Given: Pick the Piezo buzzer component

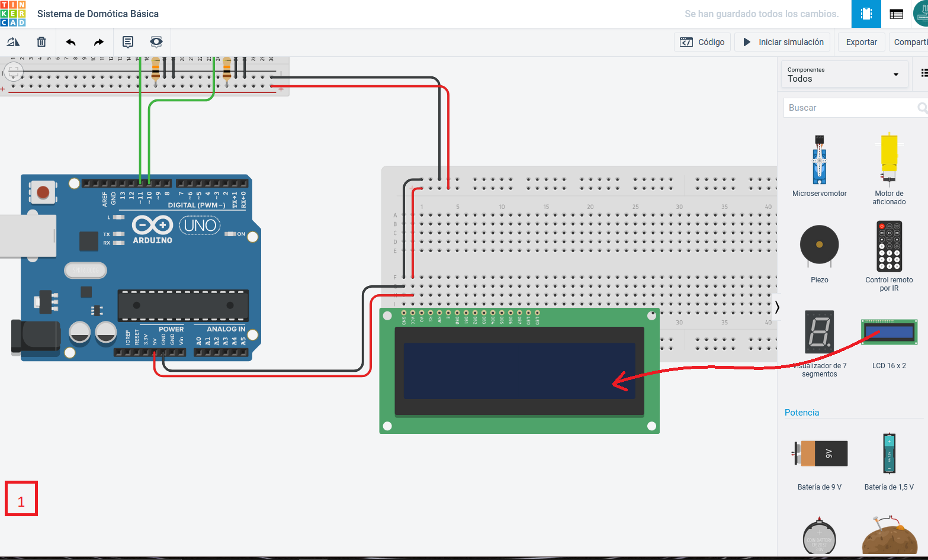Looking at the screenshot, I should [820, 245].
